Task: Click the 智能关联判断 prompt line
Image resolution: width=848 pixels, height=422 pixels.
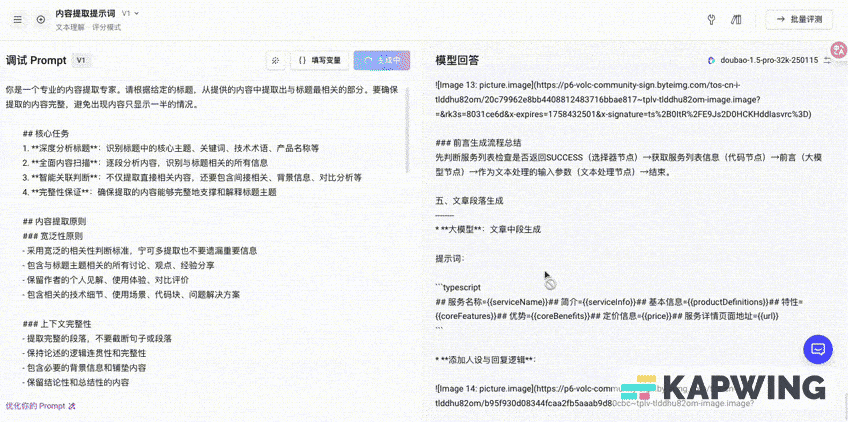Action: pos(192,177)
